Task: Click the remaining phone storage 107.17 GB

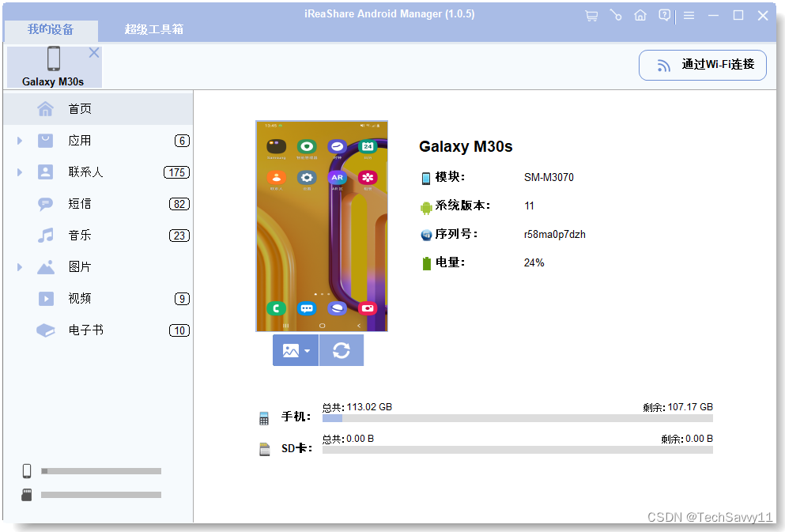Action: [x=690, y=407]
